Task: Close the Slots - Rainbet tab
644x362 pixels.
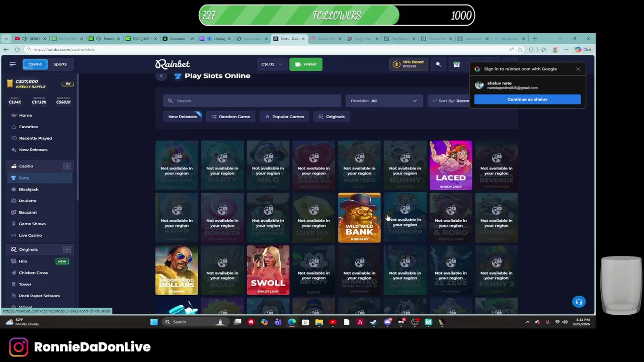Action: point(303,39)
